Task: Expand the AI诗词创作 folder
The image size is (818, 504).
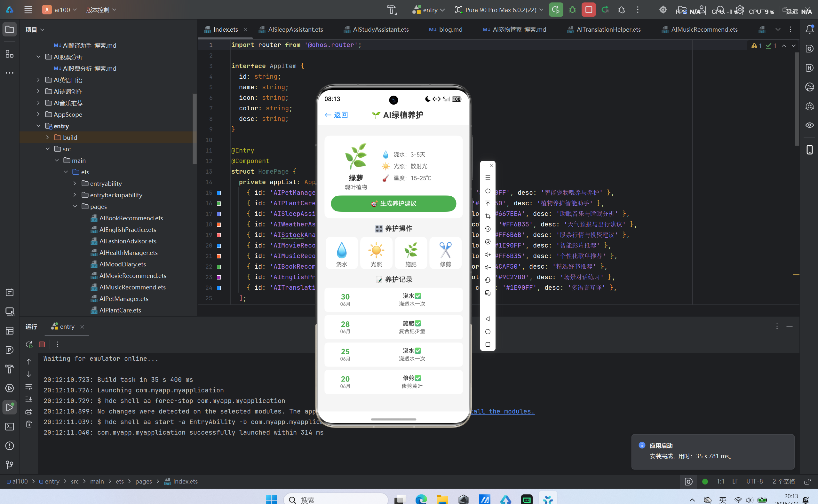Action: tap(38, 91)
